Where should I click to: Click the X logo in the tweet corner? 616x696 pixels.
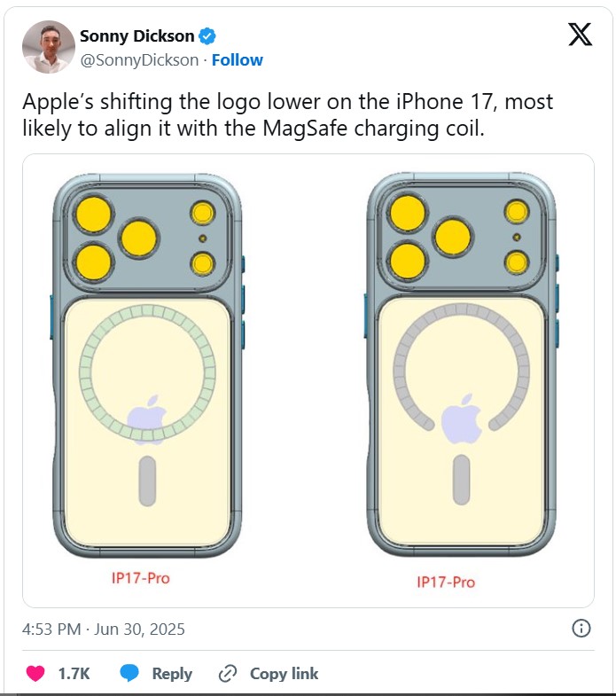(x=580, y=35)
